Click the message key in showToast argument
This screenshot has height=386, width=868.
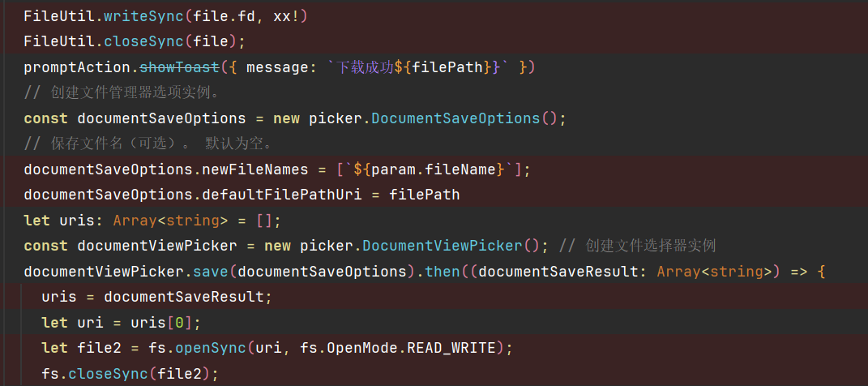277,66
